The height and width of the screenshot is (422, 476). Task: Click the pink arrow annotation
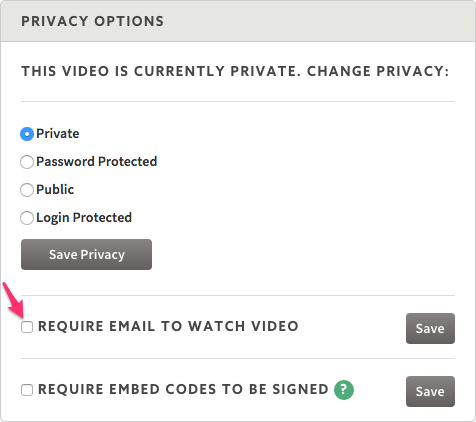click(13, 300)
